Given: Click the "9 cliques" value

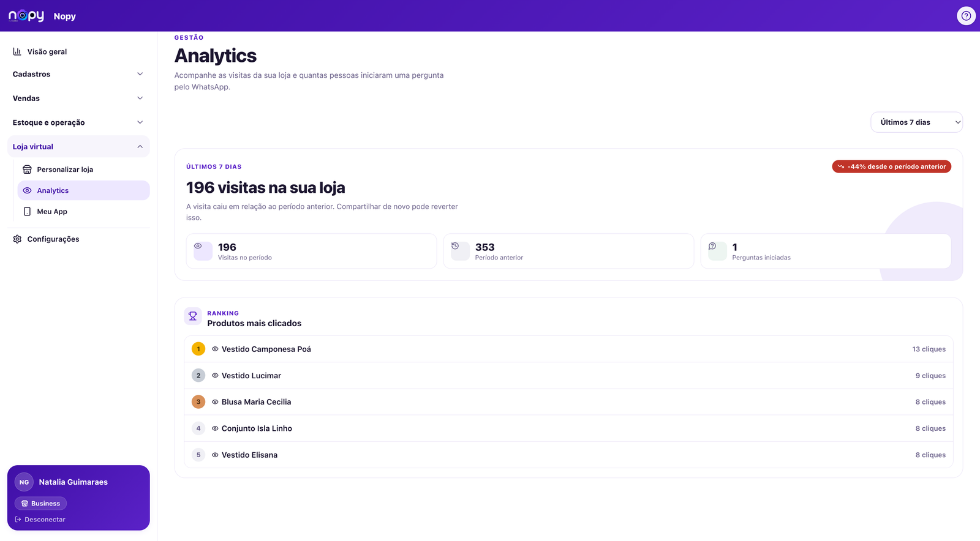Looking at the screenshot, I should [930, 376].
